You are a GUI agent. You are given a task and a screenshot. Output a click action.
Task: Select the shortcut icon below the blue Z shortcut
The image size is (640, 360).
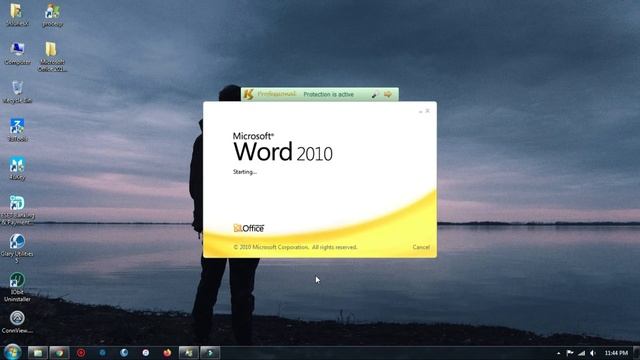pyautogui.click(x=17, y=169)
